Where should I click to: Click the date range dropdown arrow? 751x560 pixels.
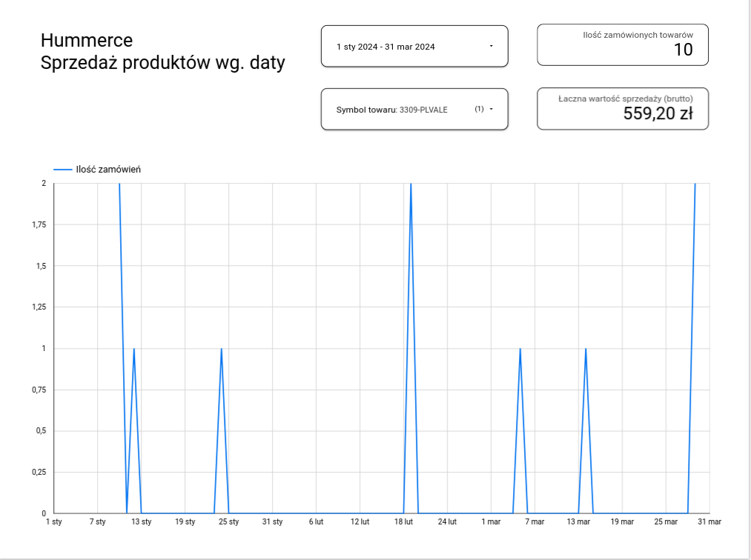click(491, 46)
